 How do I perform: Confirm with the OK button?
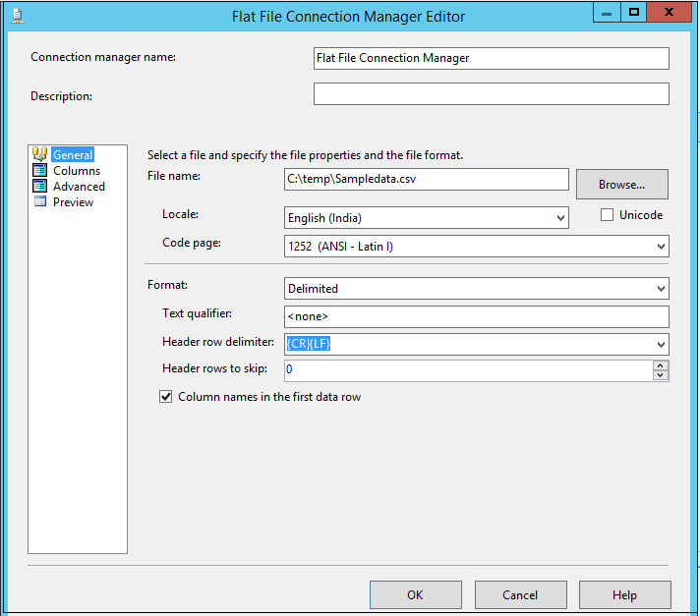tap(415, 594)
